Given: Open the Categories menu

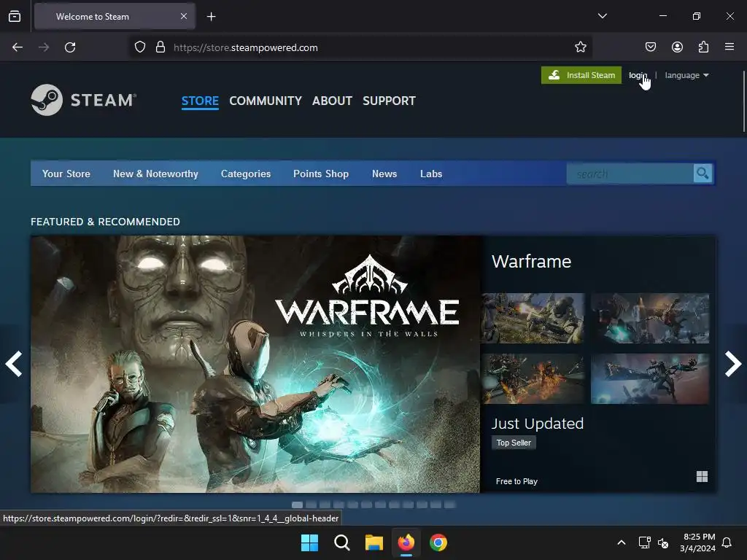Looking at the screenshot, I should (x=246, y=174).
